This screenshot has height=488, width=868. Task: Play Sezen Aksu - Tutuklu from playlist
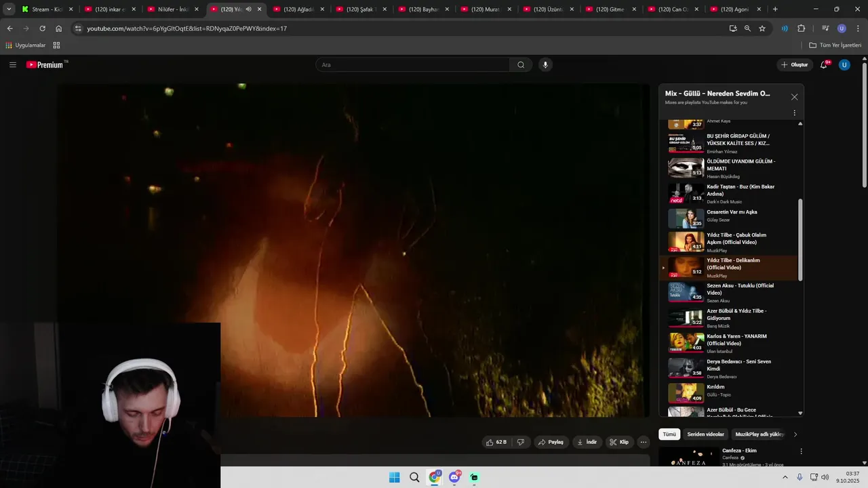tap(730, 293)
